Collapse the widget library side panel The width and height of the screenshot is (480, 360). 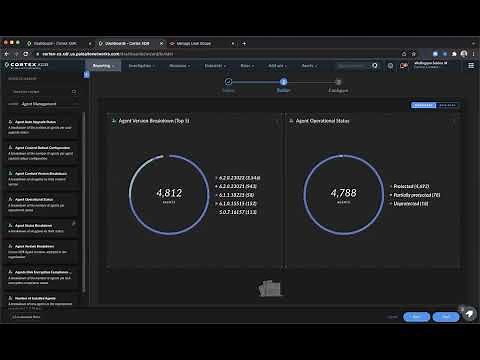coord(86,75)
